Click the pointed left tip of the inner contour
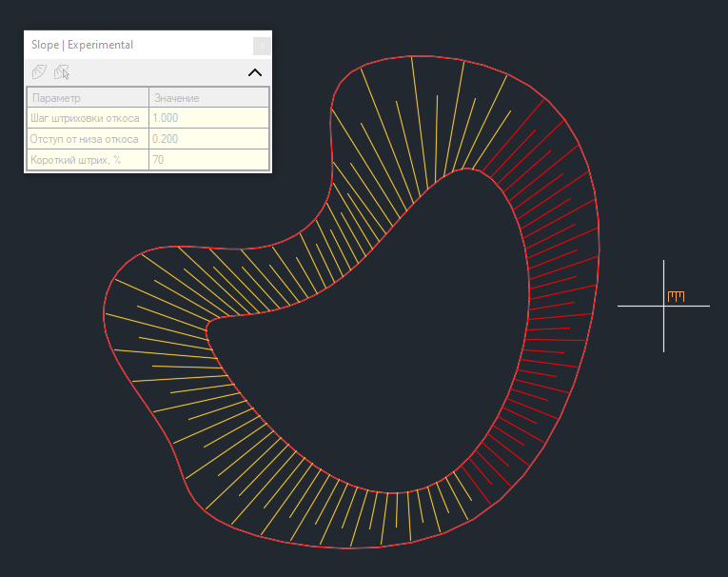The image size is (728, 577). (208, 328)
